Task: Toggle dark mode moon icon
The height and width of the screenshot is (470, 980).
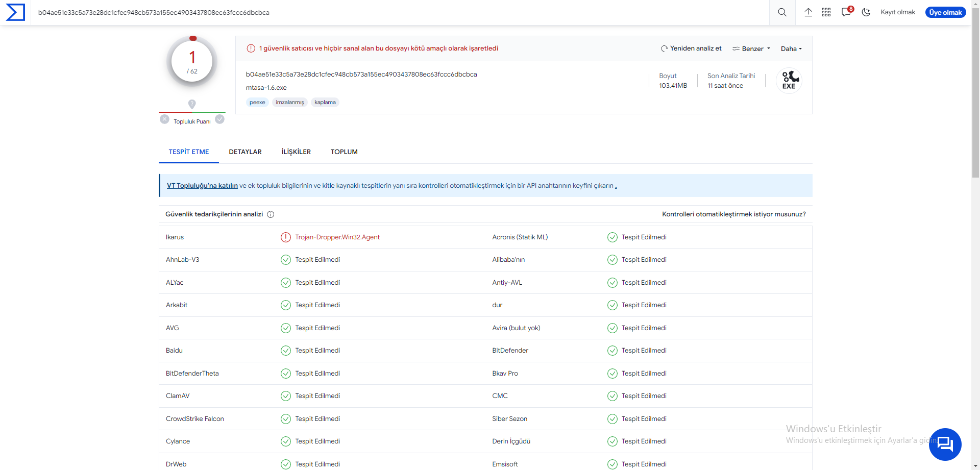Action: pyautogui.click(x=866, y=12)
